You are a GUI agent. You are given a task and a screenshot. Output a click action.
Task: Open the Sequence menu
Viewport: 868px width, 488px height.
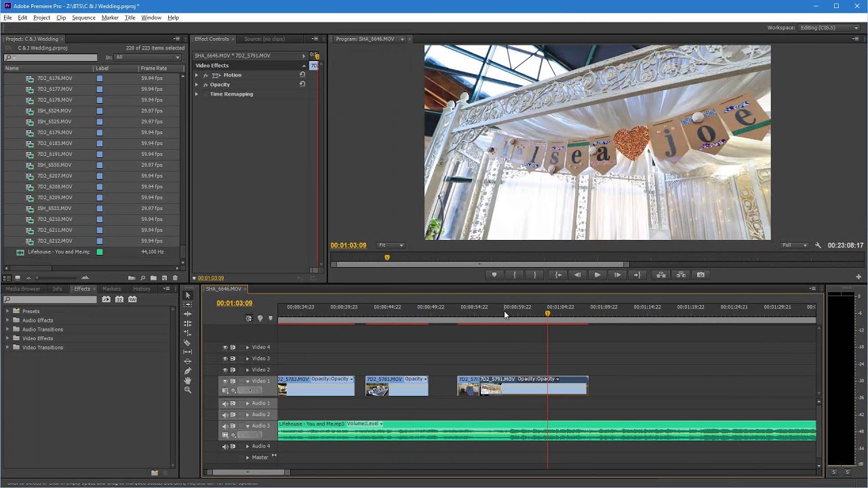pyautogui.click(x=83, y=18)
